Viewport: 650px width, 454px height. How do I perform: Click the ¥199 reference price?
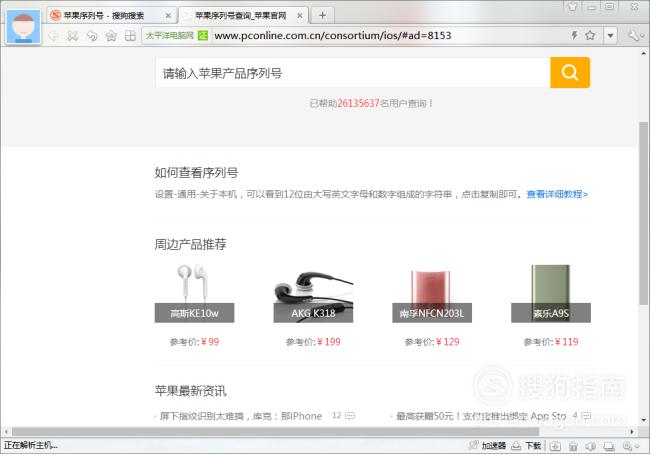pos(329,342)
